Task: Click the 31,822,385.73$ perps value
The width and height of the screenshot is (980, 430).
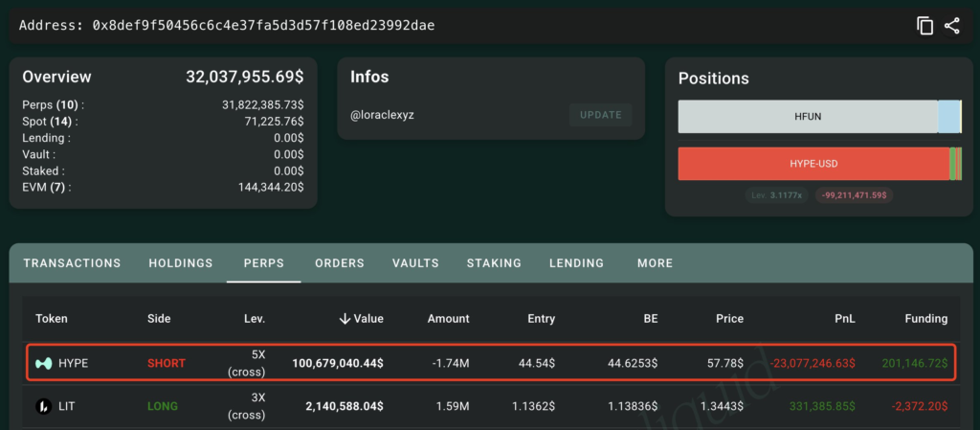Action: (x=263, y=105)
